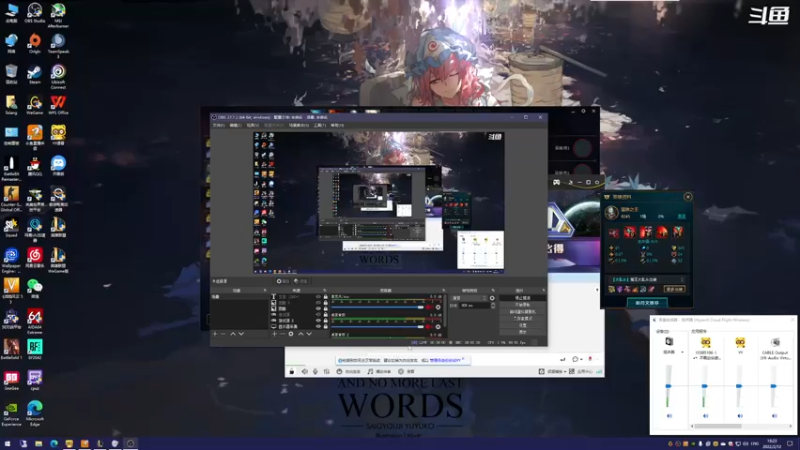Image resolution: width=800 pixels, height=450 pixels.
Task: Open the BF2042 desktop shortcut
Action: (34, 350)
